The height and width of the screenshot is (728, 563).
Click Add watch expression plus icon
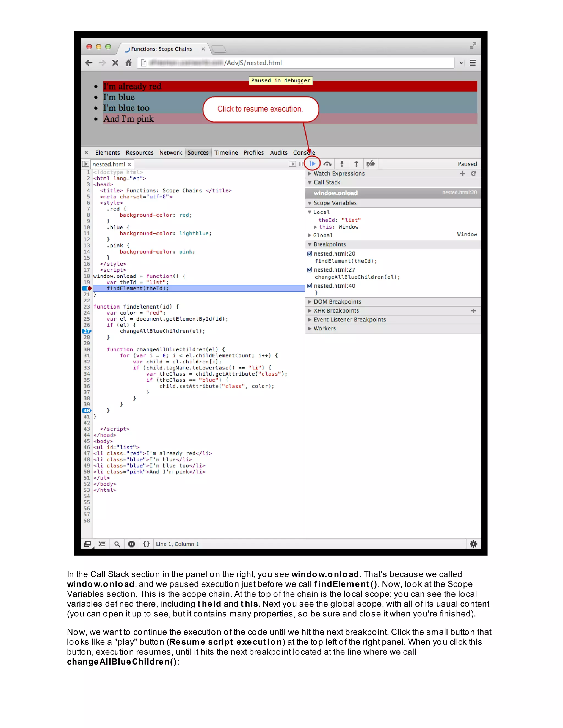coord(463,173)
